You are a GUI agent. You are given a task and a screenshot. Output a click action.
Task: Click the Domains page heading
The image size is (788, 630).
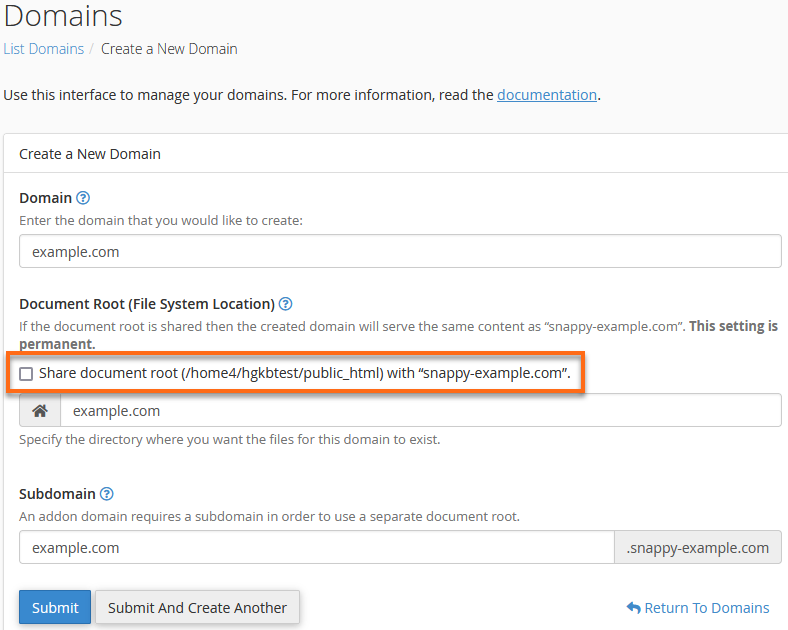point(63,16)
